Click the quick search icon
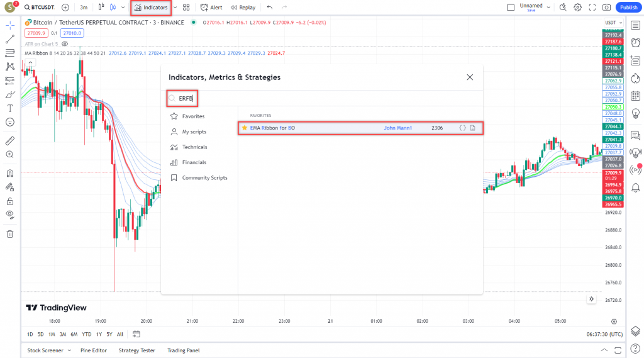644x358 pixels. pos(563,8)
